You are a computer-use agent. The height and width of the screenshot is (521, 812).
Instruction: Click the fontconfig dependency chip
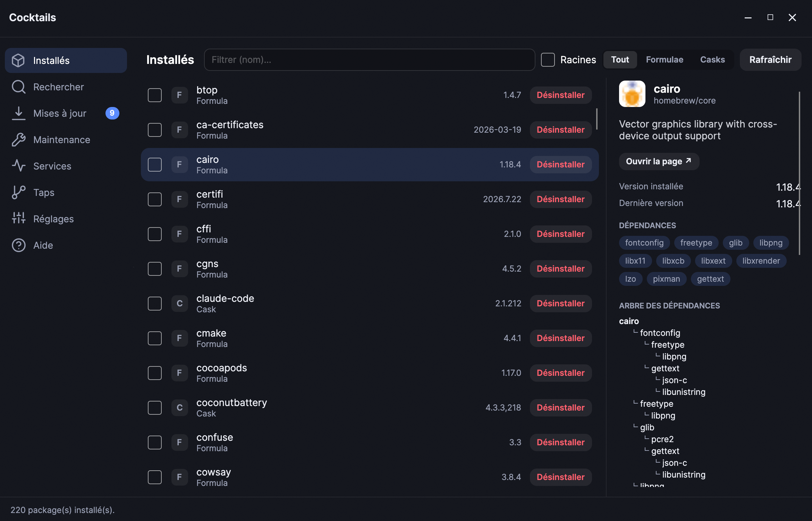coord(644,243)
